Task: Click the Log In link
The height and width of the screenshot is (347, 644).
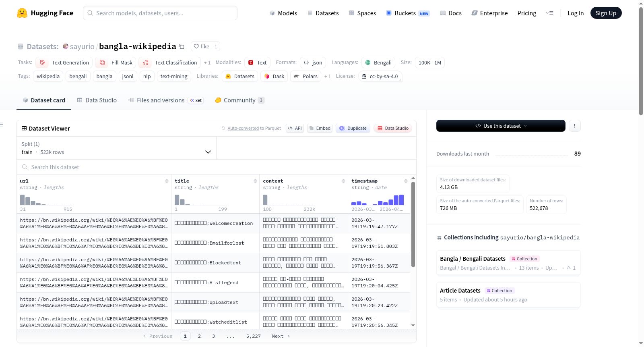Action: click(x=576, y=13)
